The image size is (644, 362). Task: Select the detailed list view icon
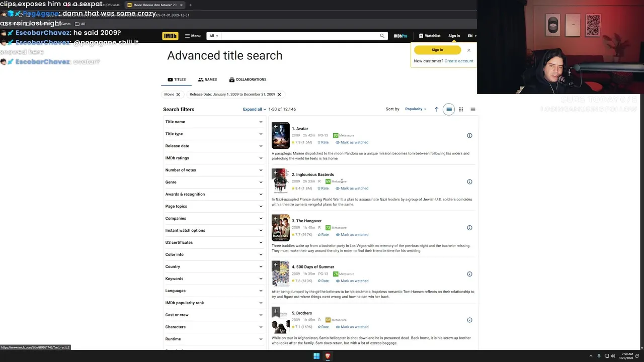coord(449,109)
